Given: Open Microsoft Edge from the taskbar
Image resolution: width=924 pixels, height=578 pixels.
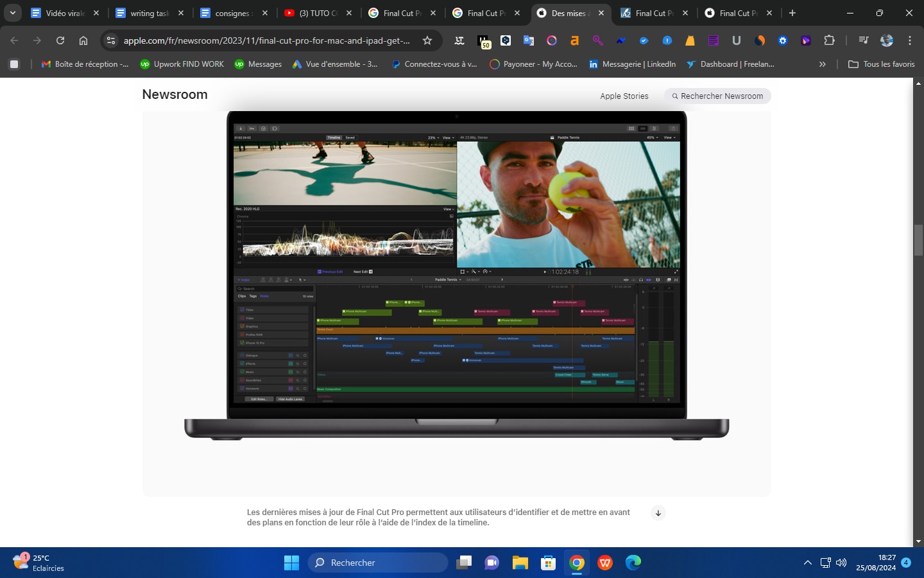Looking at the screenshot, I should [633, 563].
